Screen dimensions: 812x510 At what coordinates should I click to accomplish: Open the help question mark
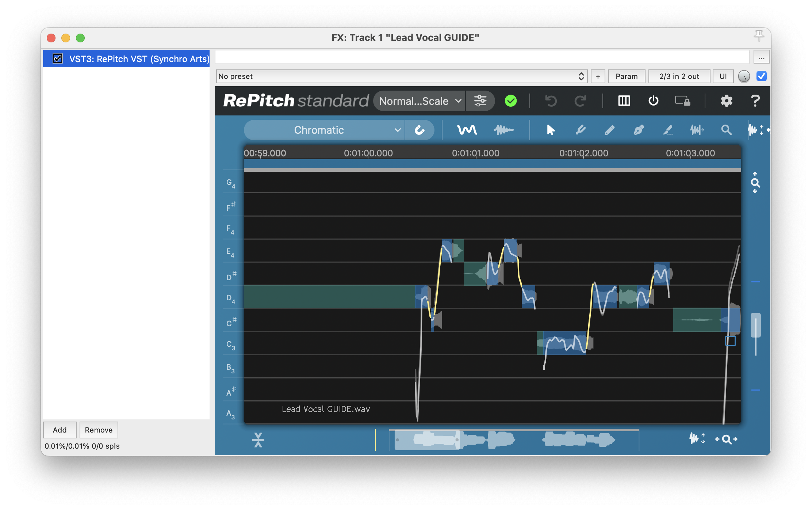click(755, 101)
